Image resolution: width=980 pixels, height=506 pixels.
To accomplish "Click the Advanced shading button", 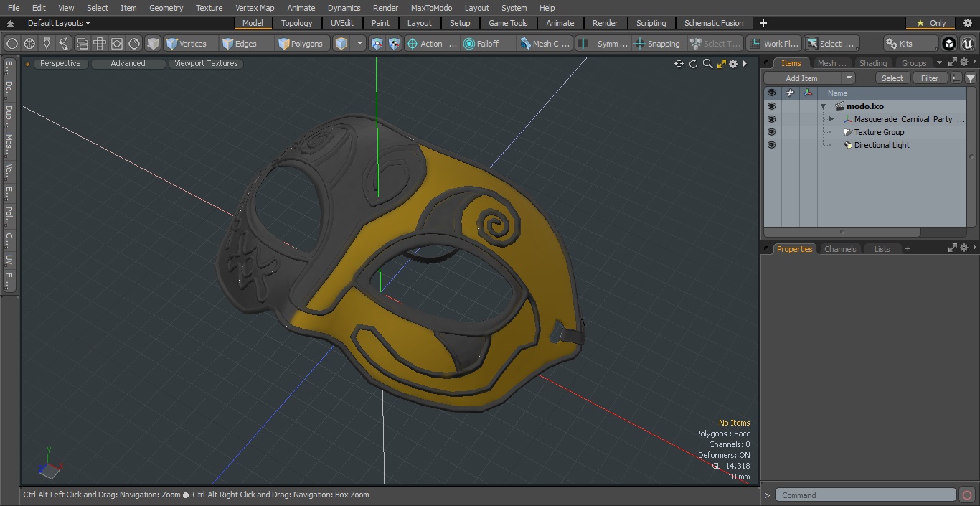I will pyautogui.click(x=128, y=63).
